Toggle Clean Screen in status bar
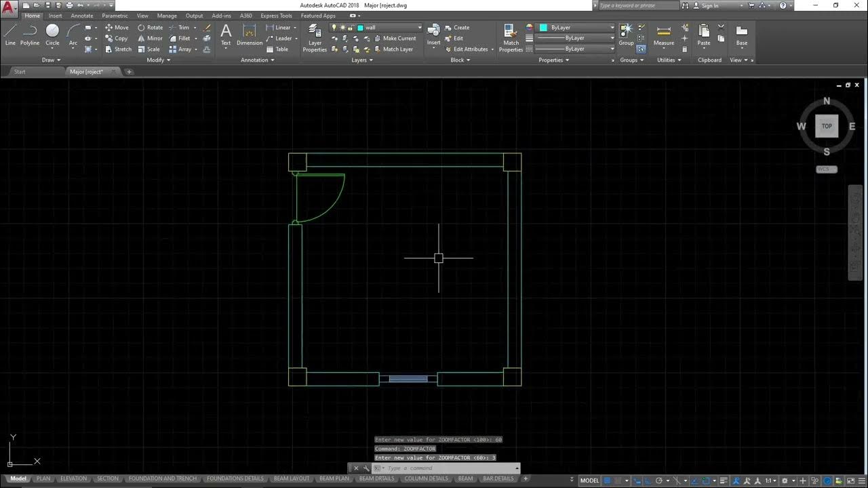The width and height of the screenshot is (868, 488). click(x=850, y=481)
